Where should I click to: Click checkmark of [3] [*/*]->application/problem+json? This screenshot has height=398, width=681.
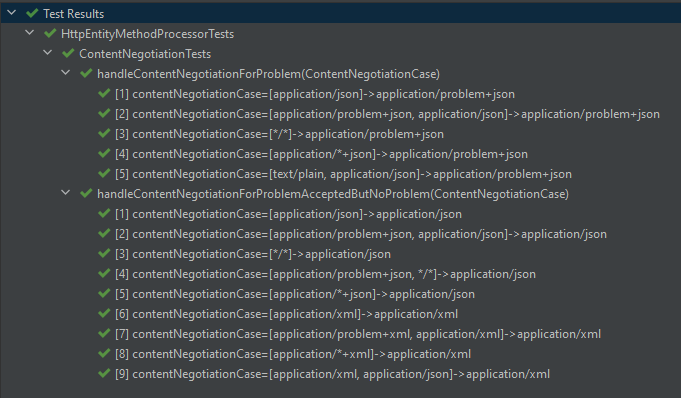[x=104, y=133]
